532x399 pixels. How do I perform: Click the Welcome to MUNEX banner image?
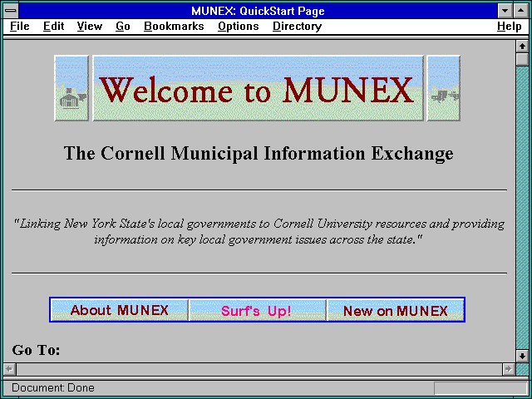(x=259, y=88)
